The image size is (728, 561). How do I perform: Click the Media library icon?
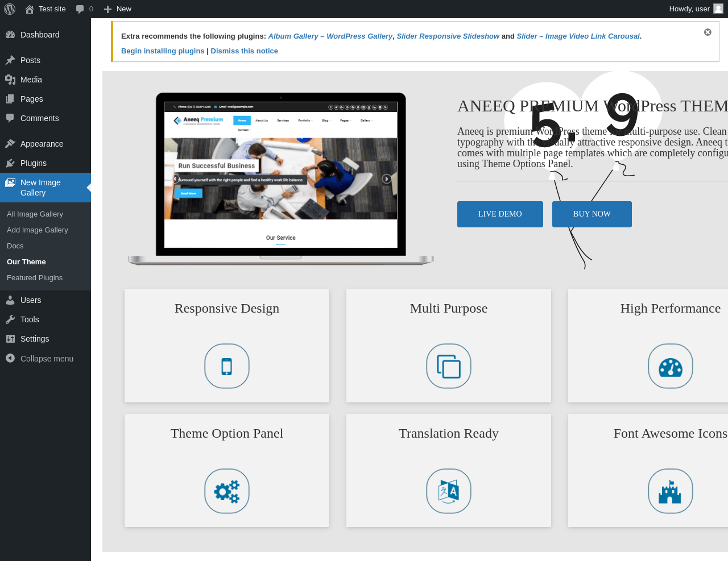[x=10, y=80]
